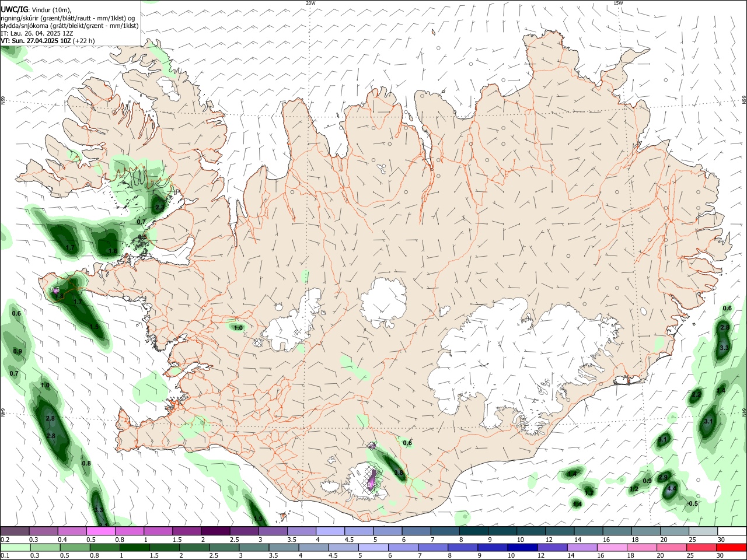Click the "1.9" precipitation value off the south coast

coord(259,519)
